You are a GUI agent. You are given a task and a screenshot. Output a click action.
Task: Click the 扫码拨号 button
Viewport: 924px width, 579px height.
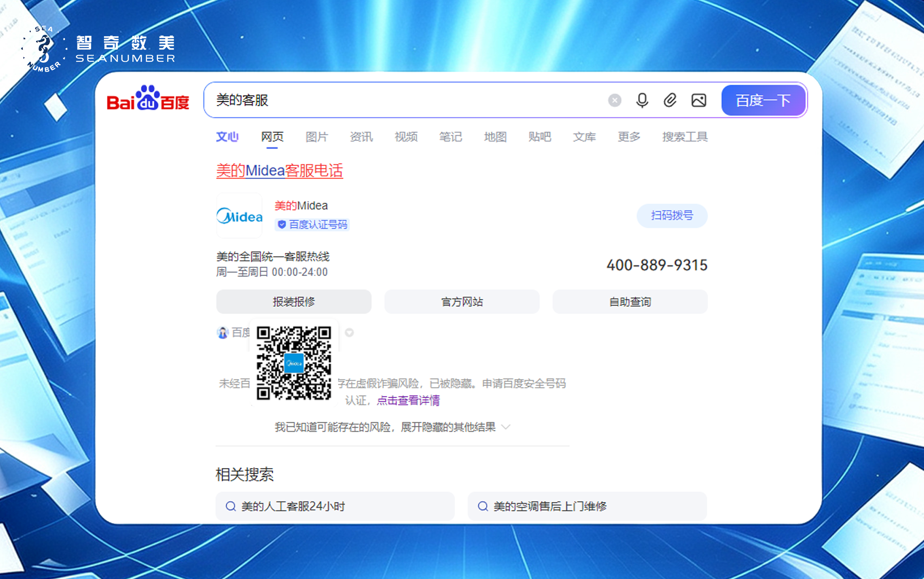point(672,215)
